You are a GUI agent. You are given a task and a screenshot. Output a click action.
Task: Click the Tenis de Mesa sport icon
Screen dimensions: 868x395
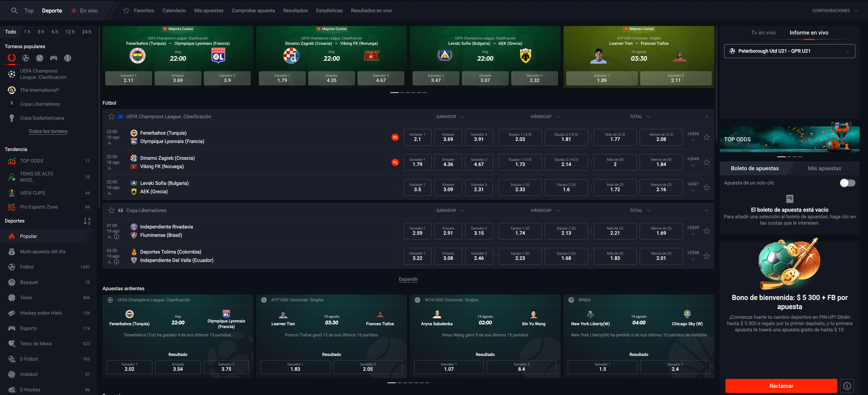[12, 344]
